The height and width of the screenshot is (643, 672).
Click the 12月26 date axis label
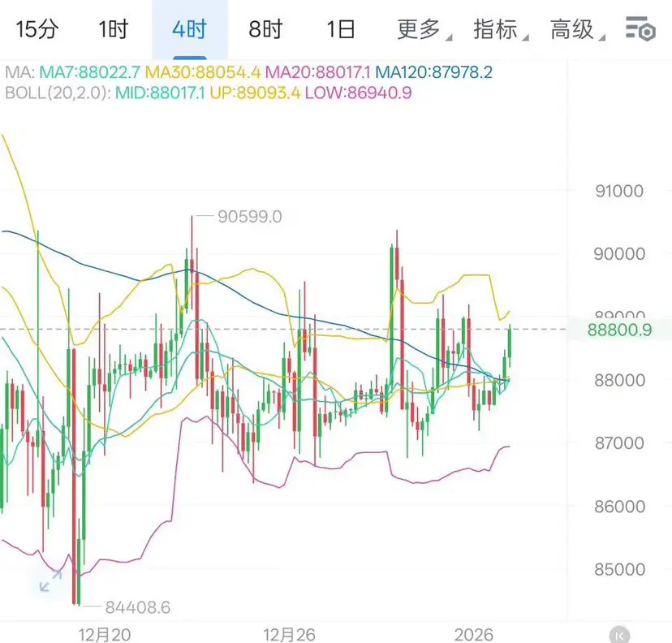[x=289, y=635]
